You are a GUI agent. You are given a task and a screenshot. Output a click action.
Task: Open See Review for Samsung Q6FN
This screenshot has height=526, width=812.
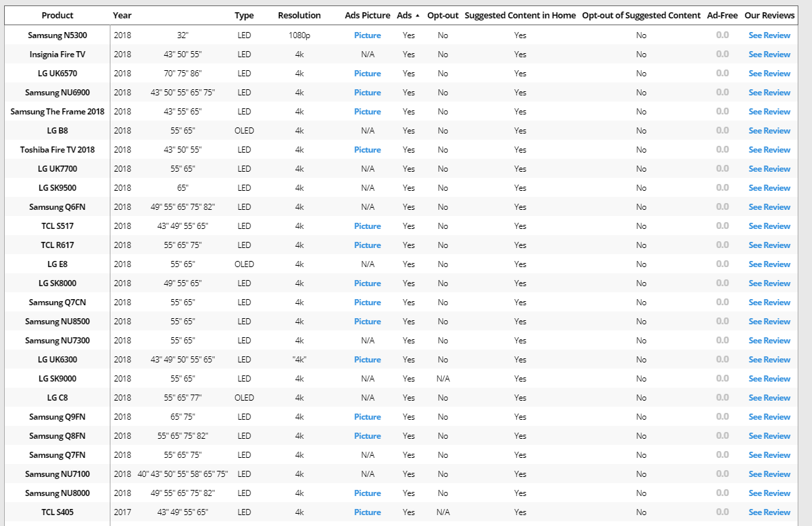point(769,207)
